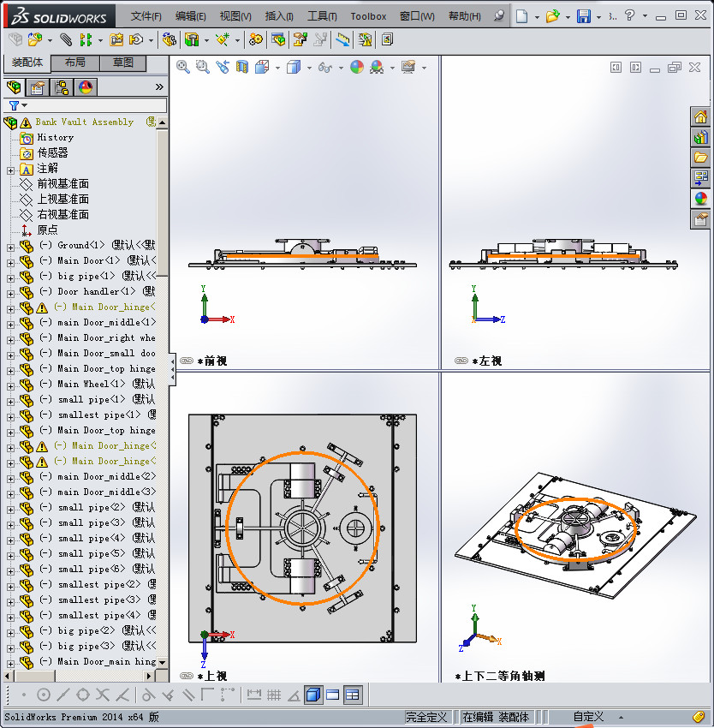Expand the Ground<1> component node

pyautogui.click(x=10, y=248)
